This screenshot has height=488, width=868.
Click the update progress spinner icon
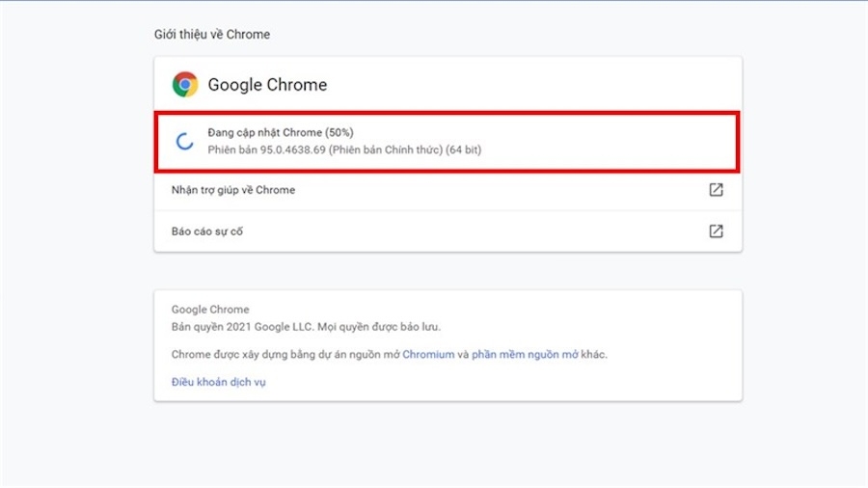tap(185, 142)
